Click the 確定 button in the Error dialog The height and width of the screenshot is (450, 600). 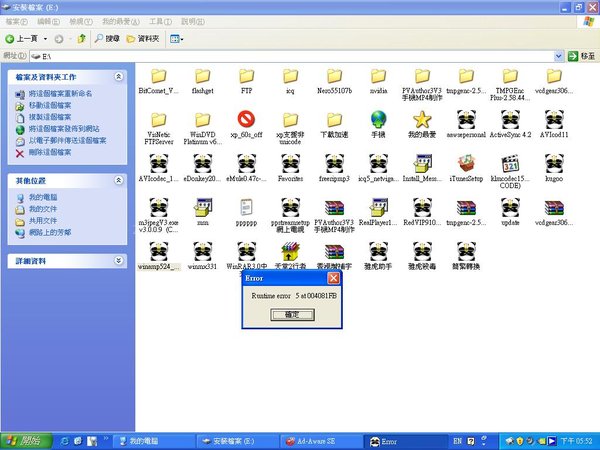click(292, 314)
